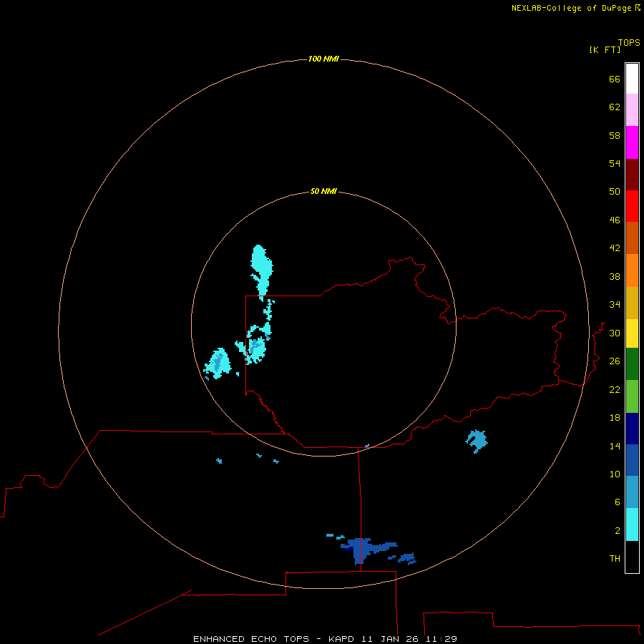Viewport: 644px width, 644px height.
Task: Click the 46 legend value
Action: (615, 220)
